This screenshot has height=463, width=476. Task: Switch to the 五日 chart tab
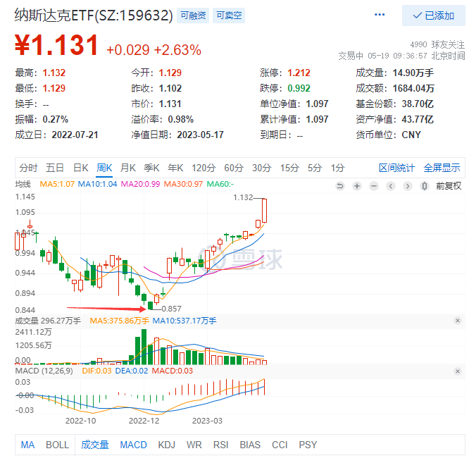click(x=55, y=168)
